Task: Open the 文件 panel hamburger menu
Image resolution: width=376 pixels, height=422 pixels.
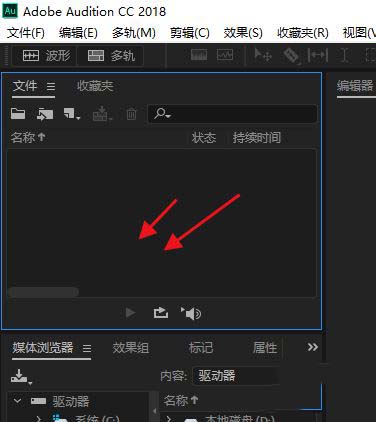Action: point(51,87)
